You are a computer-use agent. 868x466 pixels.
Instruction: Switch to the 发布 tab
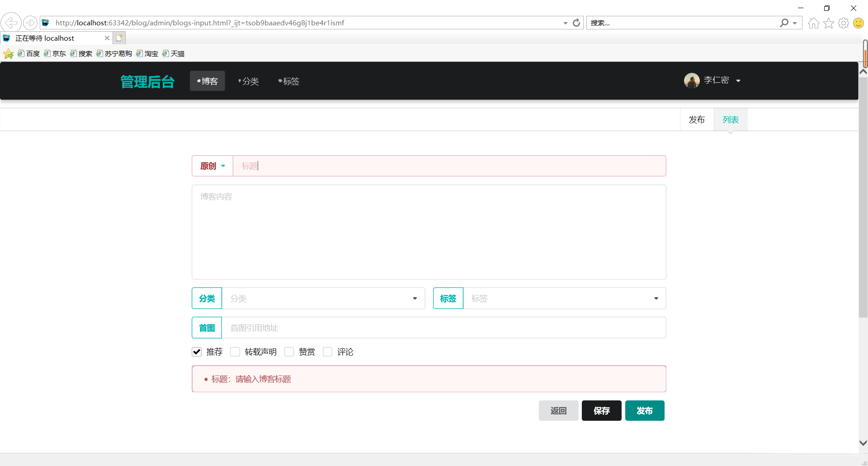click(697, 120)
